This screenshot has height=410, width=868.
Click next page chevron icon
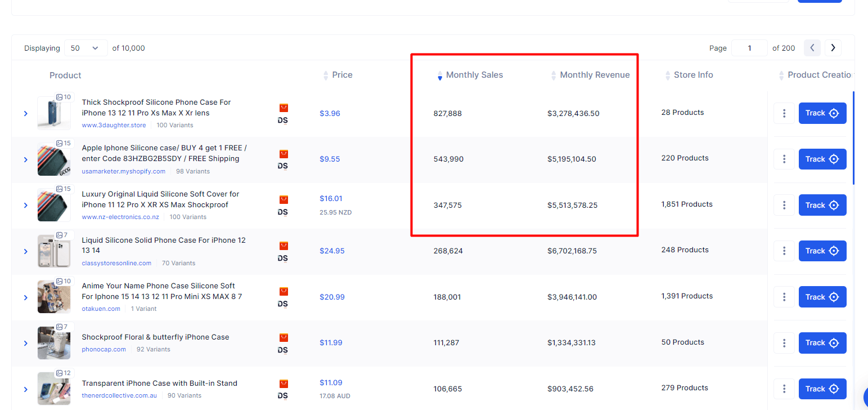click(833, 48)
